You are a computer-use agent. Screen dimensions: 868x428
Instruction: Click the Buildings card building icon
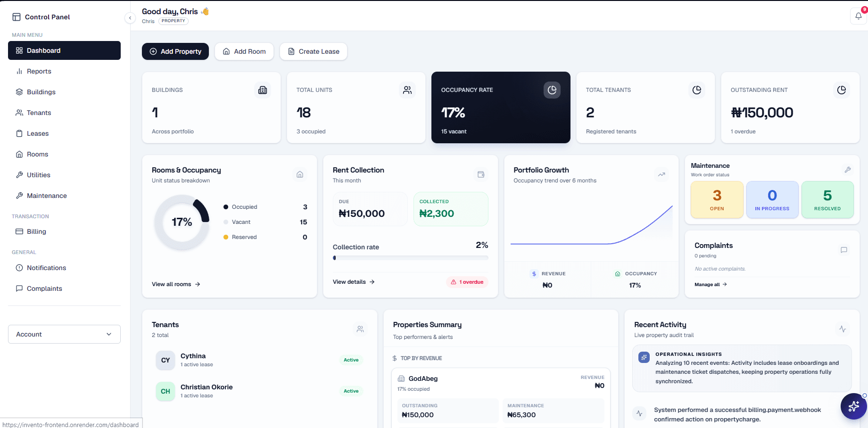point(263,90)
